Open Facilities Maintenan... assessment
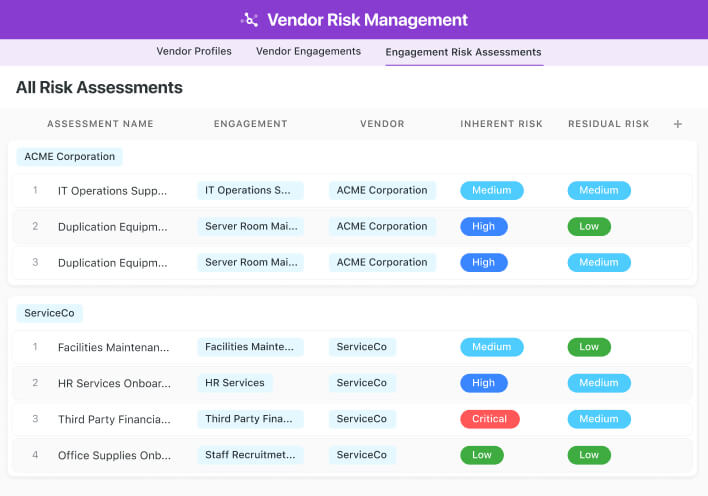Viewport: 708px width, 496px height. (x=113, y=347)
